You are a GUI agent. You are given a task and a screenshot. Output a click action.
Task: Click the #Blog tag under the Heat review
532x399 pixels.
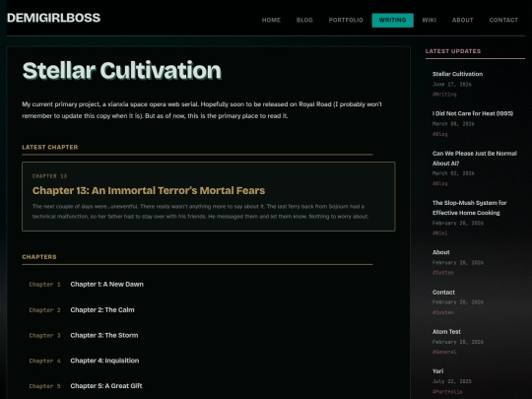tap(440, 134)
